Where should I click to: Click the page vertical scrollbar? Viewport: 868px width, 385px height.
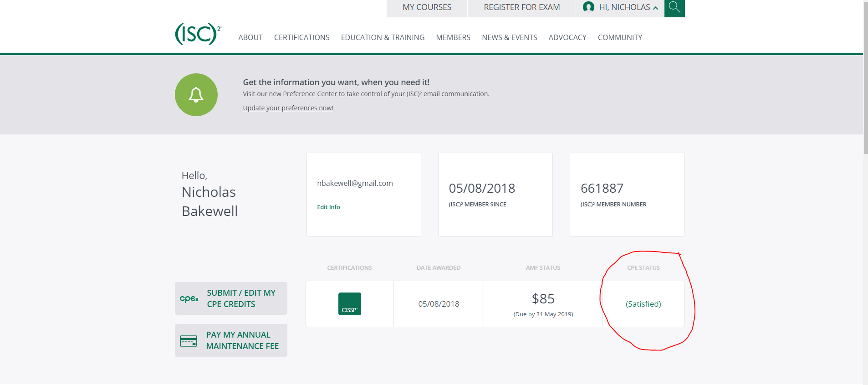coord(865,77)
